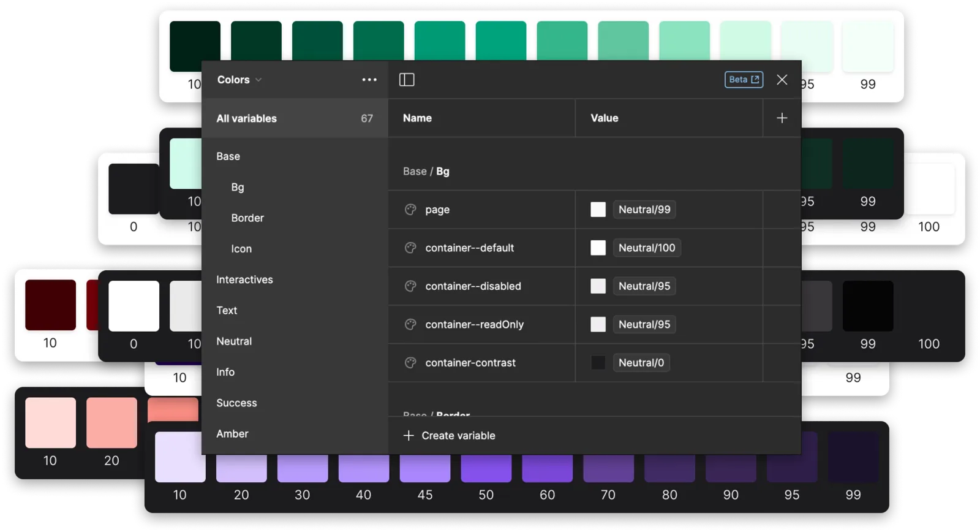This screenshot has width=980, height=532.
Task: Click the container--readOnly color swatch
Action: tap(598, 324)
